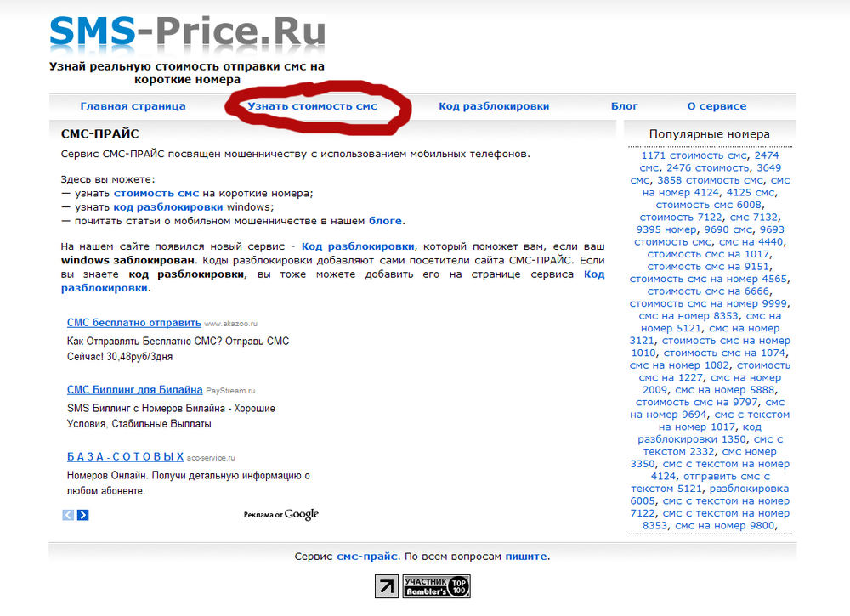Open Главная страница menu item
850x616 pixels.
(x=133, y=106)
